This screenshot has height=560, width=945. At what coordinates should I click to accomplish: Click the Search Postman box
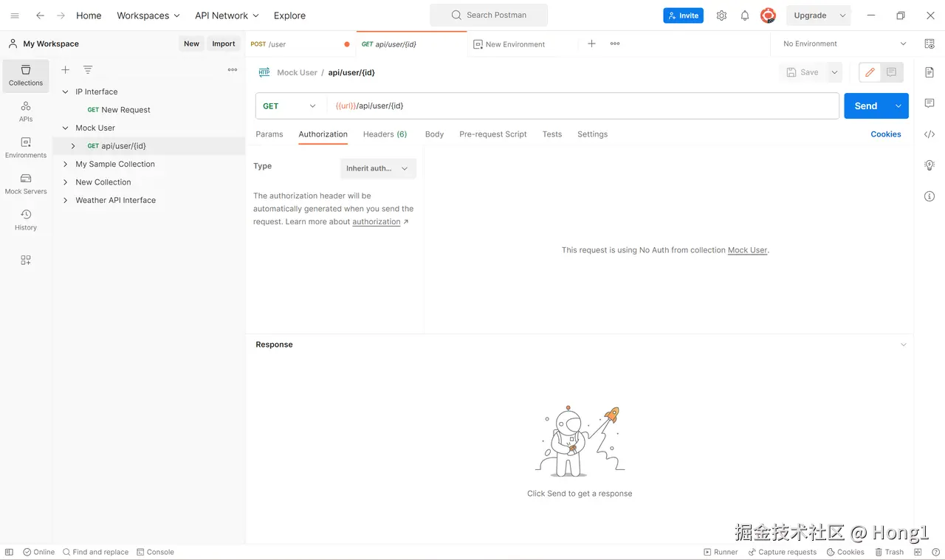point(489,15)
